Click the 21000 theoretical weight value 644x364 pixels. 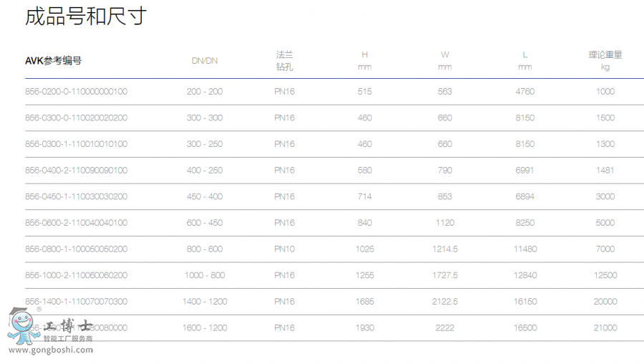pos(605,328)
